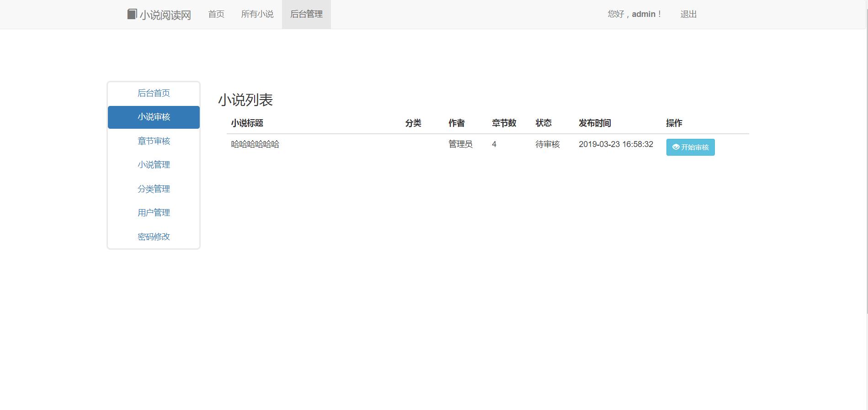Screen dimensions: 868x410
Task: Click the 开始审核 button
Action: (x=690, y=147)
